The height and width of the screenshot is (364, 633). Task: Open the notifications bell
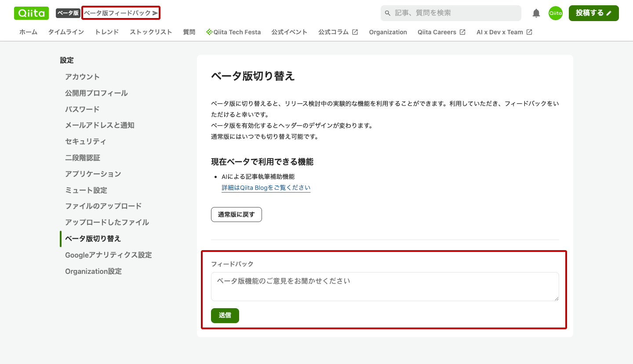tap(536, 13)
